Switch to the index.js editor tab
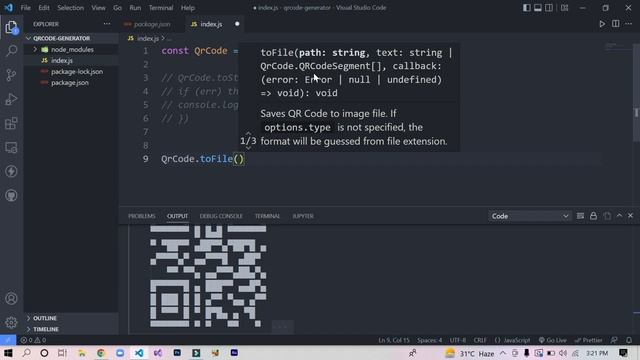 click(214, 24)
